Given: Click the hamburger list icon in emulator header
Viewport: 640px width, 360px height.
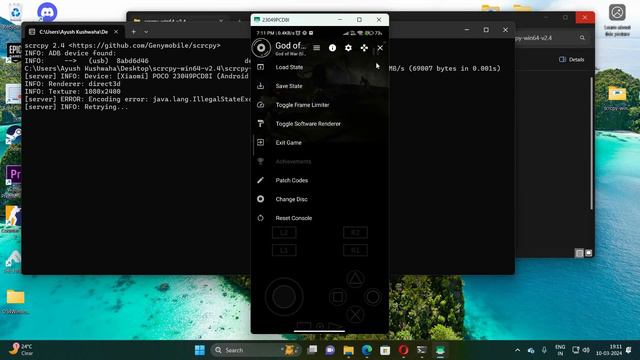Looking at the screenshot, I should 316,48.
